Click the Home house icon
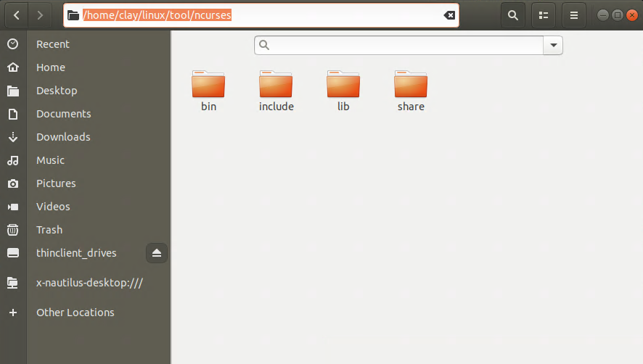This screenshot has height=364, width=643. coord(13,67)
